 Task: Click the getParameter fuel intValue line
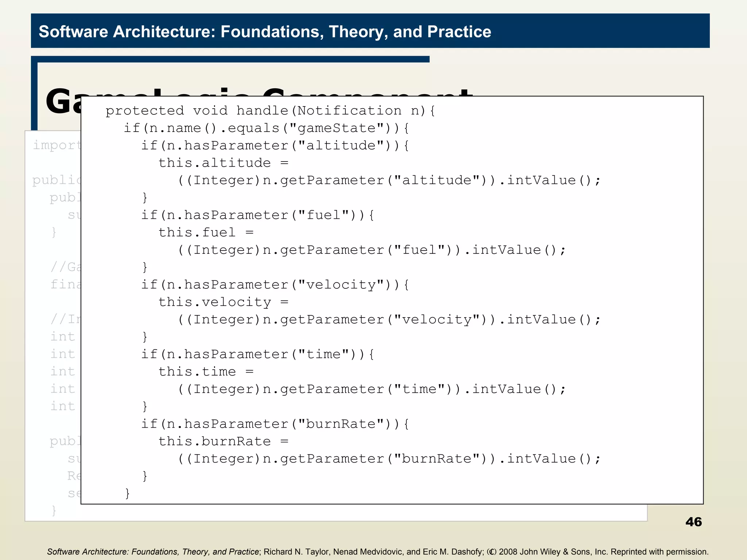pos(372,250)
